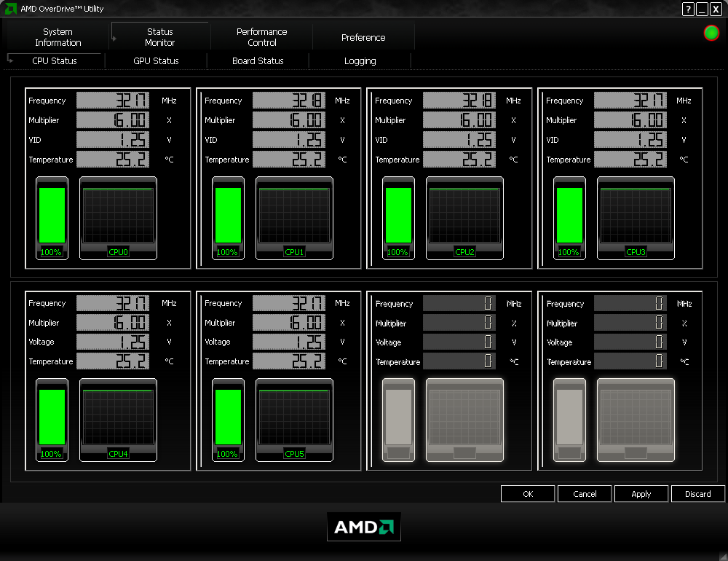Click CPU5 temperature value 25.2

pyautogui.click(x=289, y=361)
